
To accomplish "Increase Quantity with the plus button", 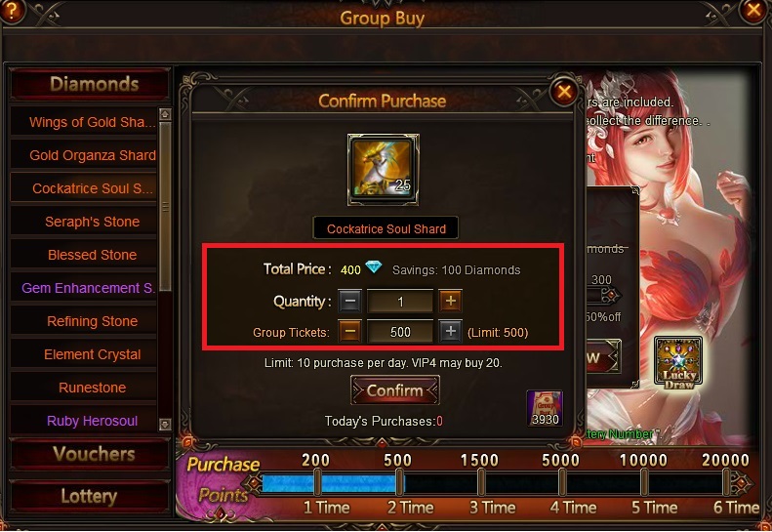I will pos(451,301).
